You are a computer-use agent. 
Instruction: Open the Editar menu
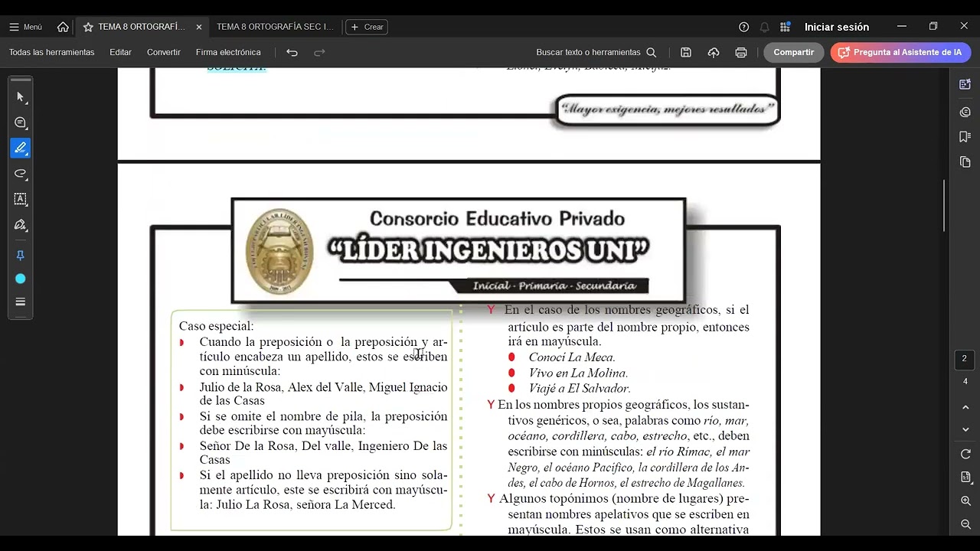coord(120,52)
